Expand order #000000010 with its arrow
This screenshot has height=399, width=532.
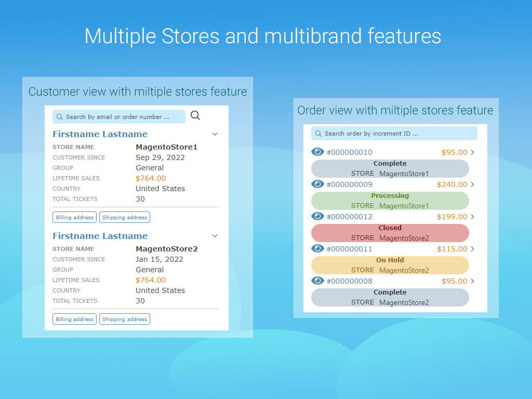pyautogui.click(x=472, y=153)
